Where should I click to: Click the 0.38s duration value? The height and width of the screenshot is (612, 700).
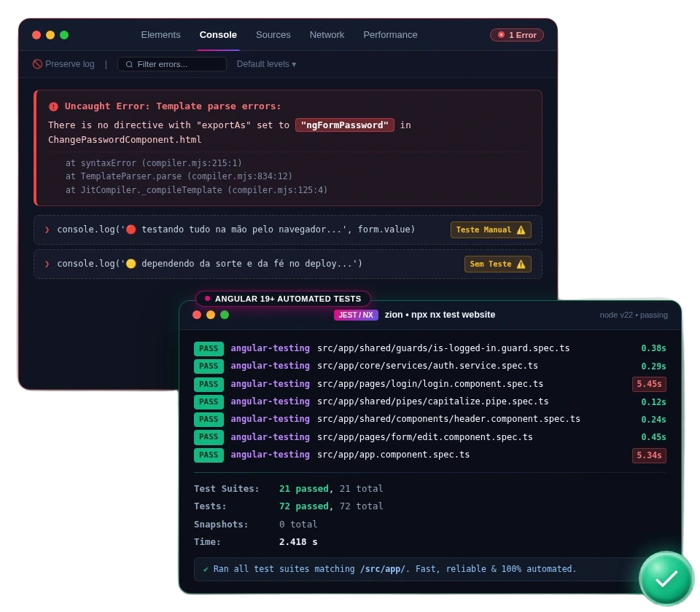653,348
